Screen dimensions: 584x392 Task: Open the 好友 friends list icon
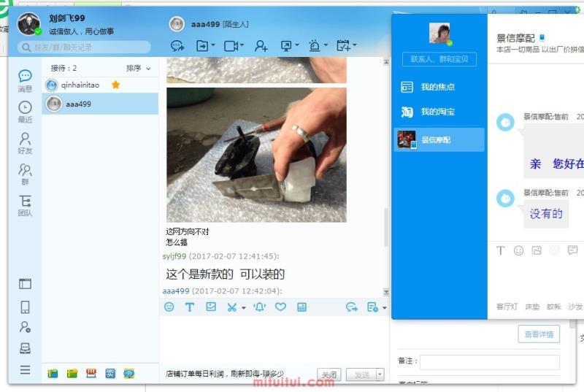(x=25, y=143)
